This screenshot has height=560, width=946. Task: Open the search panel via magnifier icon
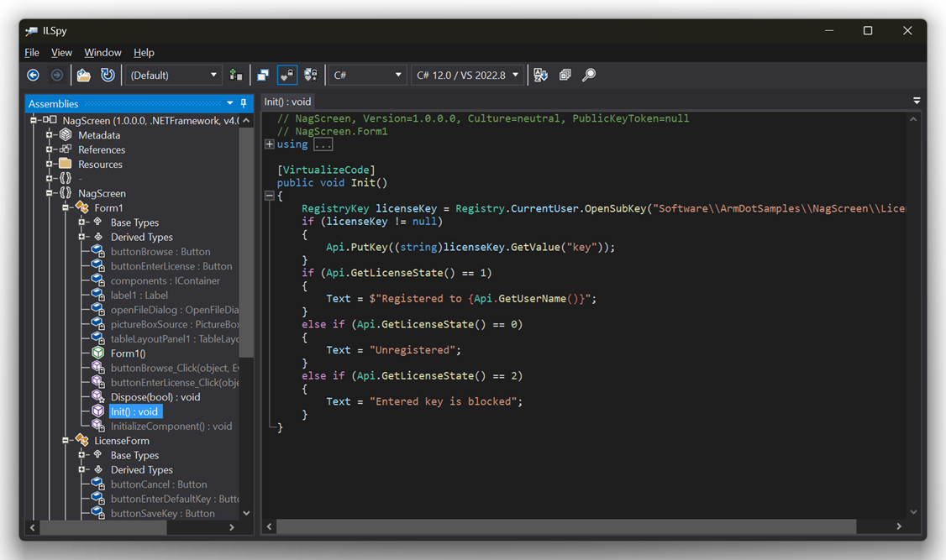click(x=589, y=75)
